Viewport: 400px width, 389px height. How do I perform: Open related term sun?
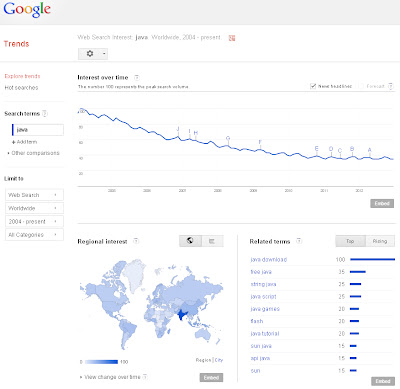tap(255, 371)
